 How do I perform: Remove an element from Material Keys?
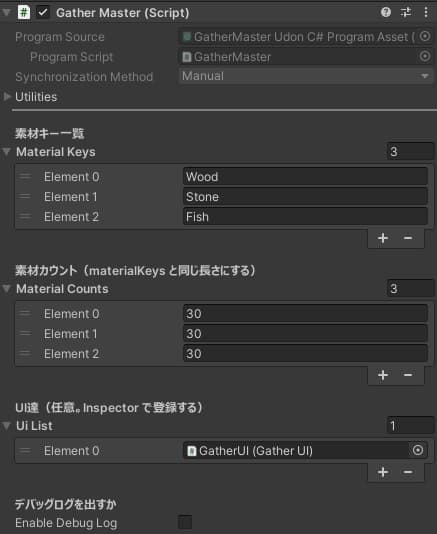pyautogui.click(x=408, y=238)
